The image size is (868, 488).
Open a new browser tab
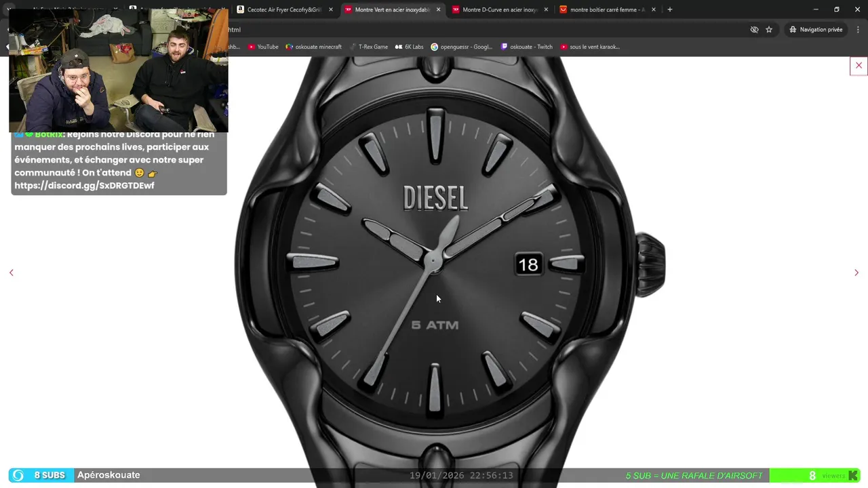(670, 9)
